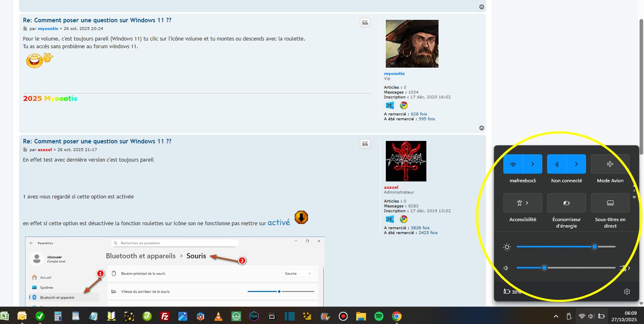This screenshot has width=644, height=324.
Task: Show hidden system tray icons
Action: (556, 316)
